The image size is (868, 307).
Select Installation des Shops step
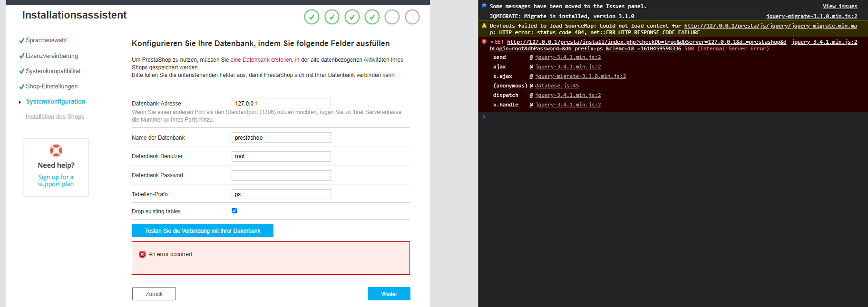(x=55, y=116)
